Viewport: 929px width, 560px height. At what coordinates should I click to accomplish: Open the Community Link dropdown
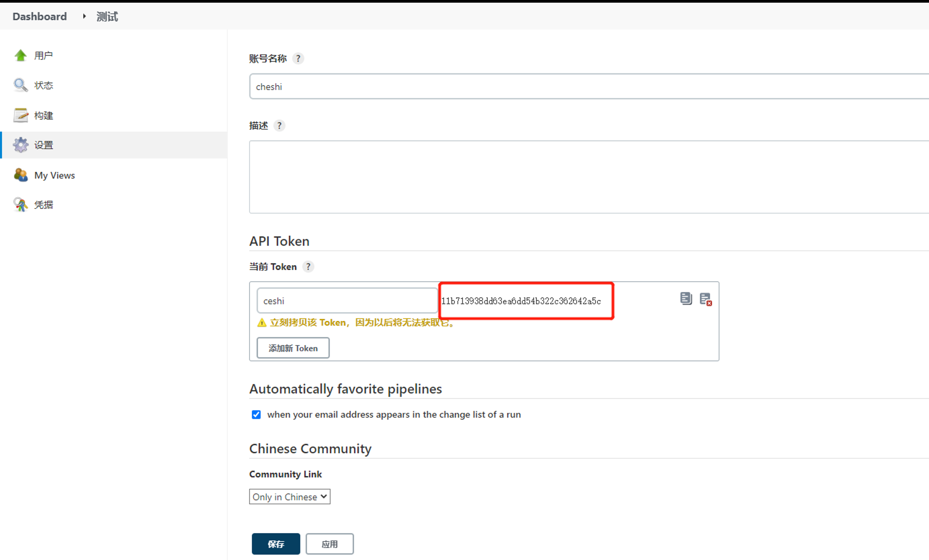[290, 497]
